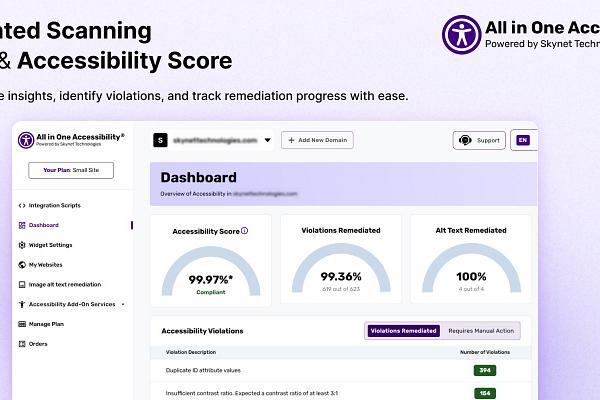The height and width of the screenshot is (400, 600).
Task: Click the 4 out of 4 text
Action: (x=471, y=289)
